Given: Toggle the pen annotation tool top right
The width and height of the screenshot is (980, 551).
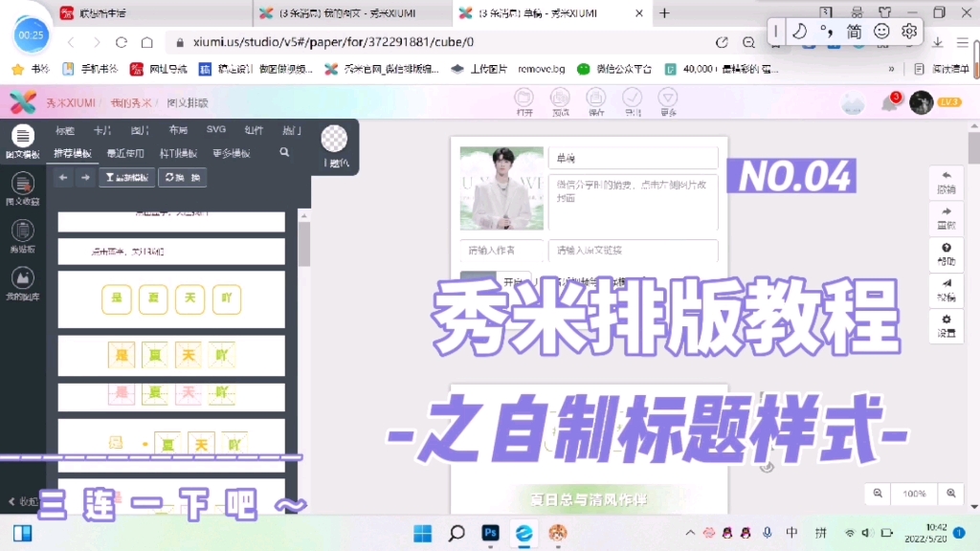Looking at the screenshot, I should [800, 32].
